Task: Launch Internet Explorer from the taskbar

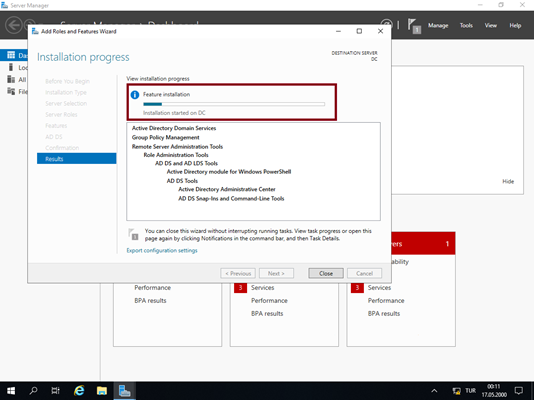Action: [x=79, y=391]
